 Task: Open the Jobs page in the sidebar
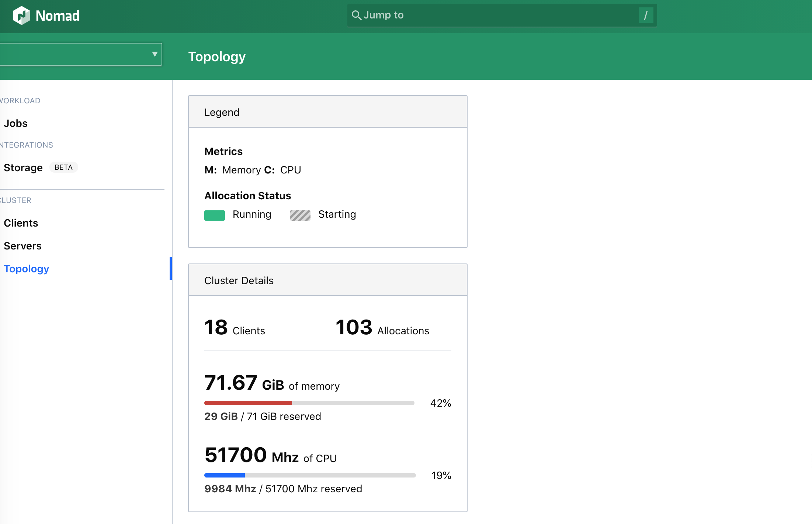pyautogui.click(x=16, y=123)
